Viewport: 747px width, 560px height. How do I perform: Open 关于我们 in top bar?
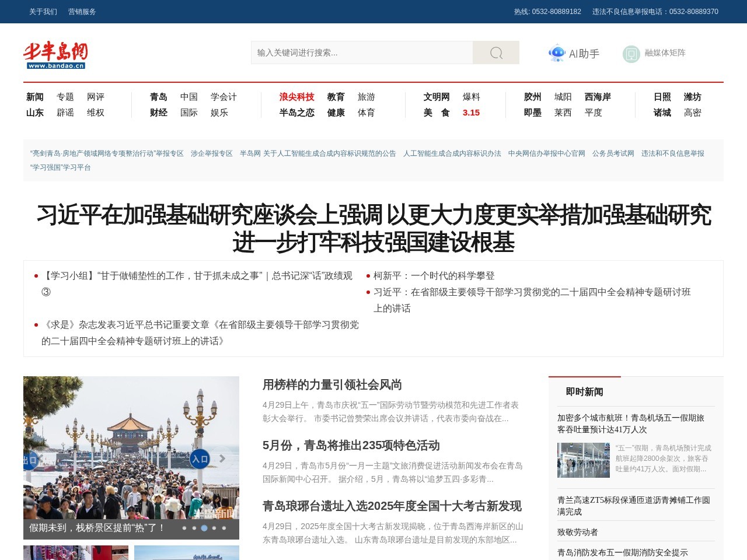point(43,12)
